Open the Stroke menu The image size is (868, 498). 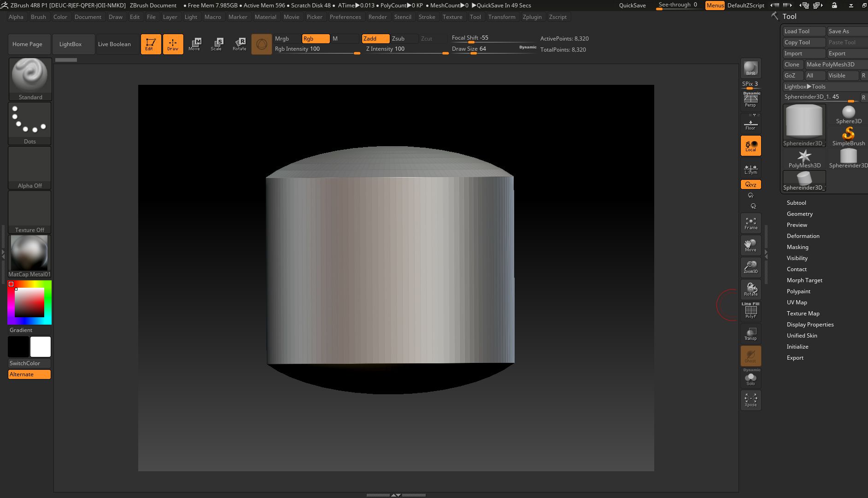[x=427, y=17]
